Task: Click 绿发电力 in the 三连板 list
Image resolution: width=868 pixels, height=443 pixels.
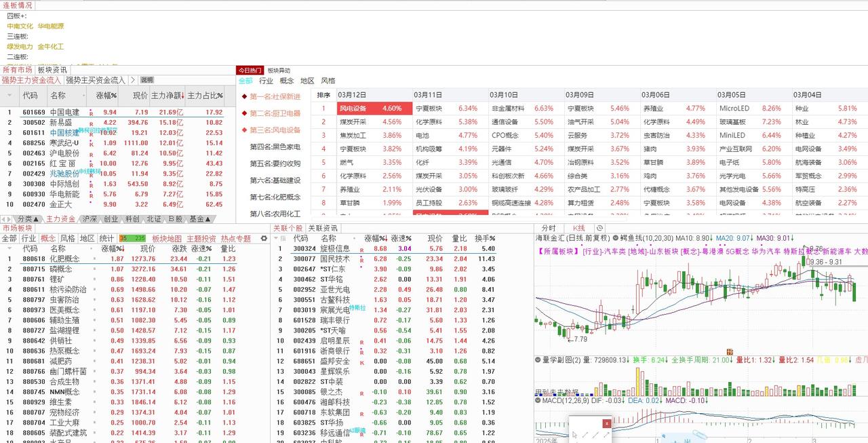Action: (x=20, y=47)
